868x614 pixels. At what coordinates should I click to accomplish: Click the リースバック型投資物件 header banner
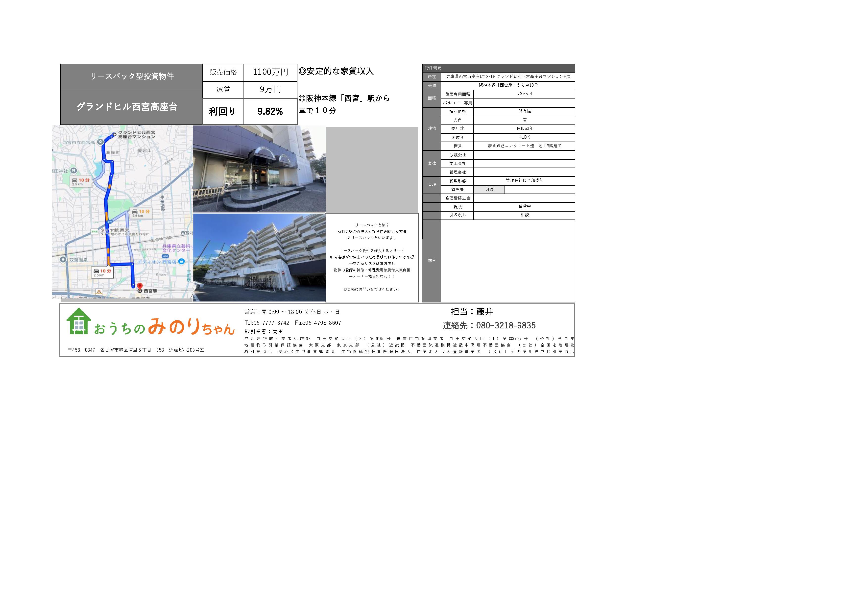[x=132, y=77]
